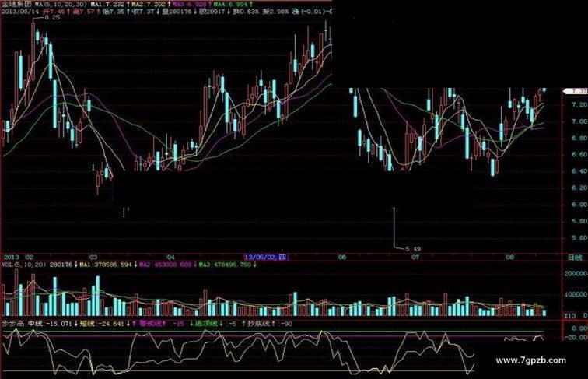Click 7.20 on the price axis
The width and height of the screenshot is (588, 379).
pyautogui.click(x=579, y=104)
